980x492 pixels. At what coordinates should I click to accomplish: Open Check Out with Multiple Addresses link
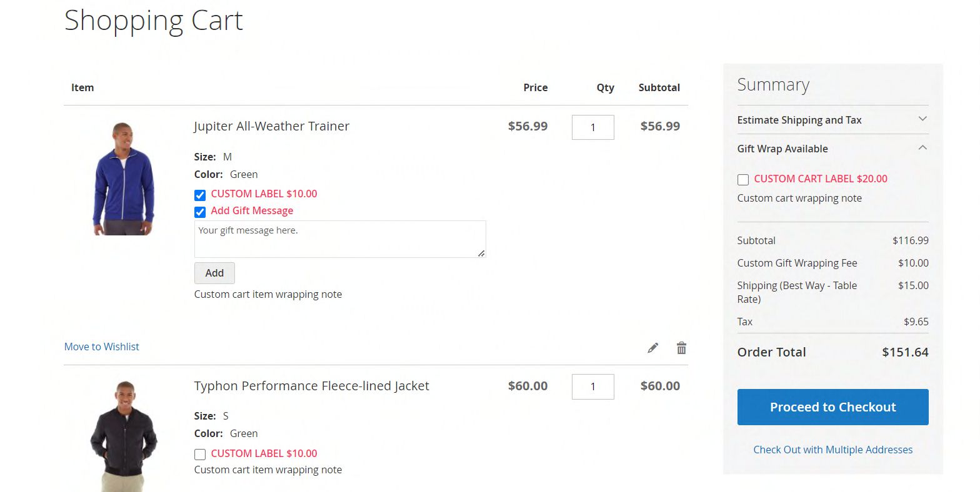tap(832, 450)
